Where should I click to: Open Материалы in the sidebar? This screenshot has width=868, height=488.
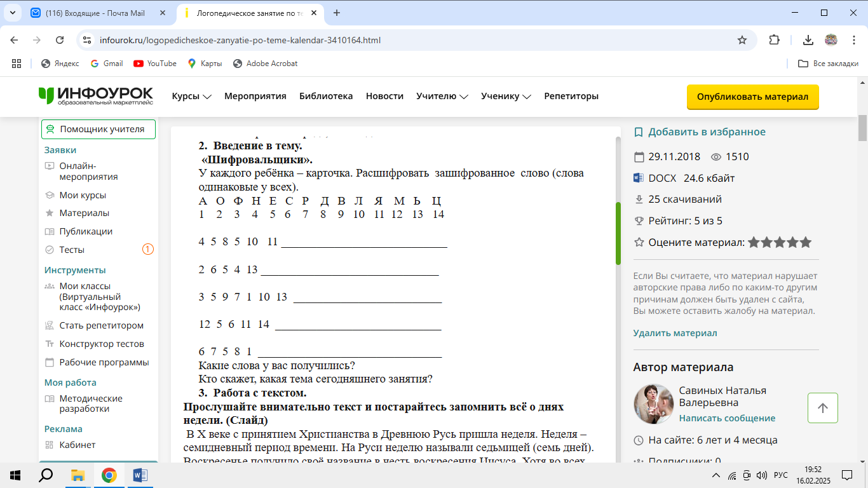click(x=84, y=213)
